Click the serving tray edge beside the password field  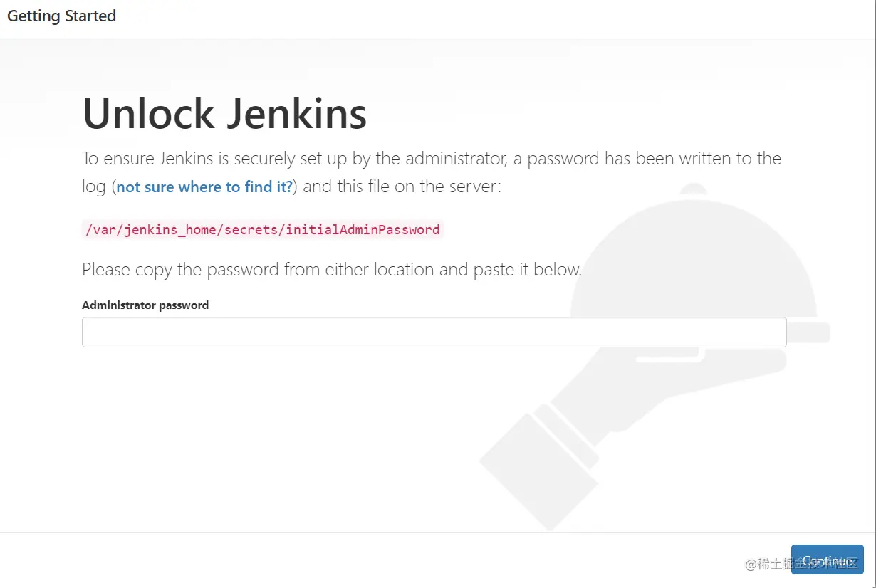(x=809, y=332)
